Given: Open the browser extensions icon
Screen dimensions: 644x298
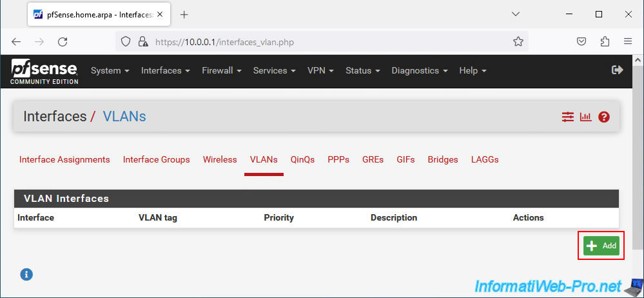Looking at the screenshot, I should pos(605,41).
